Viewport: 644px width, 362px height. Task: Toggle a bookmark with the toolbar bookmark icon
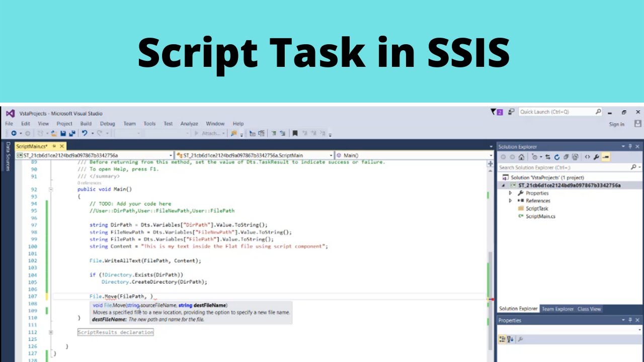295,133
